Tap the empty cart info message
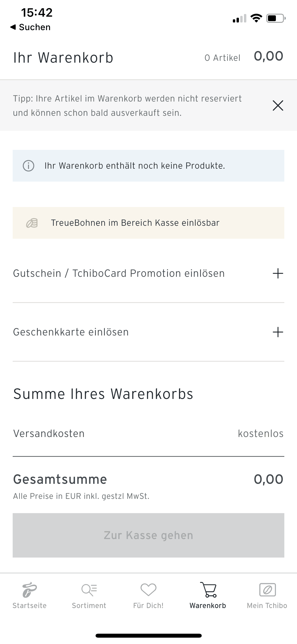 tap(135, 166)
